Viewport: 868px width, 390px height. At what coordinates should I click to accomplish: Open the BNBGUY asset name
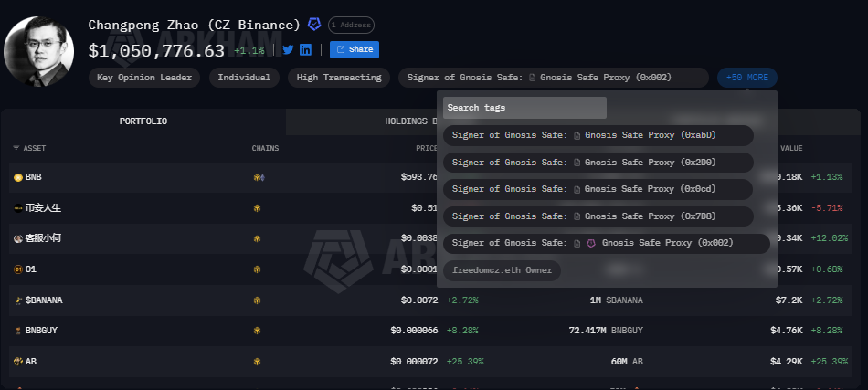point(41,331)
